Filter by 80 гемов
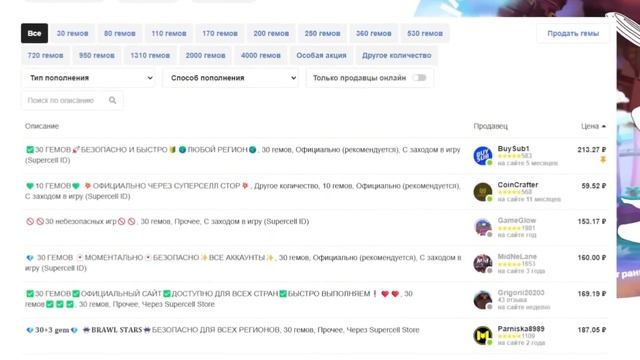Viewport: 640px width, 360px height. coord(120,33)
